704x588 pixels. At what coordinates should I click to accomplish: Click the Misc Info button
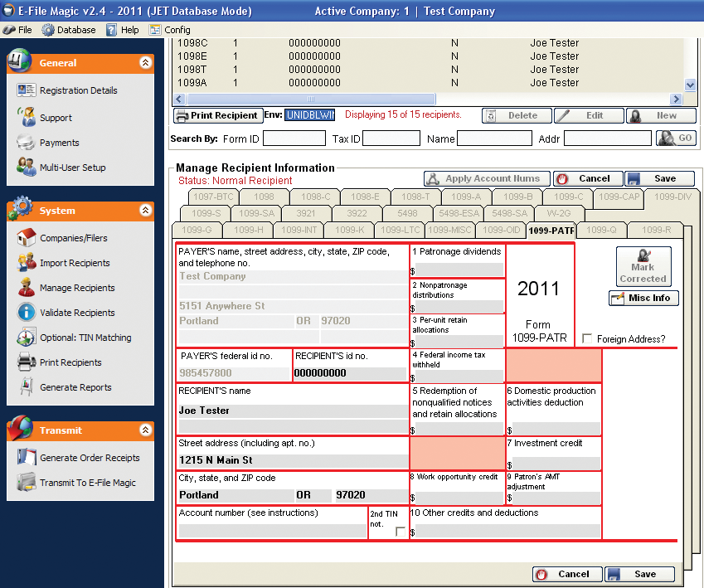tap(643, 299)
